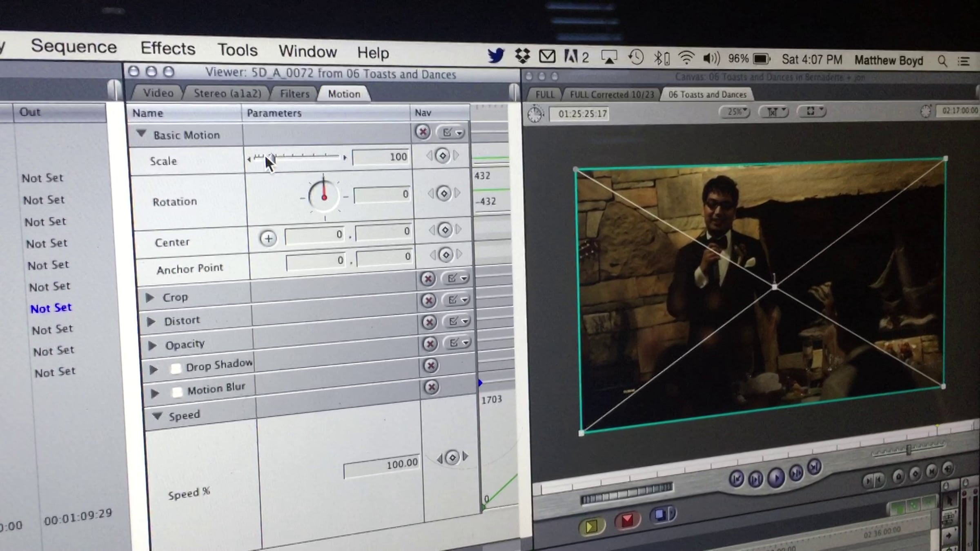The image size is (980, 551).
Task: Reset Basic Motion with red X button
Action: click(x=423, y=132)
